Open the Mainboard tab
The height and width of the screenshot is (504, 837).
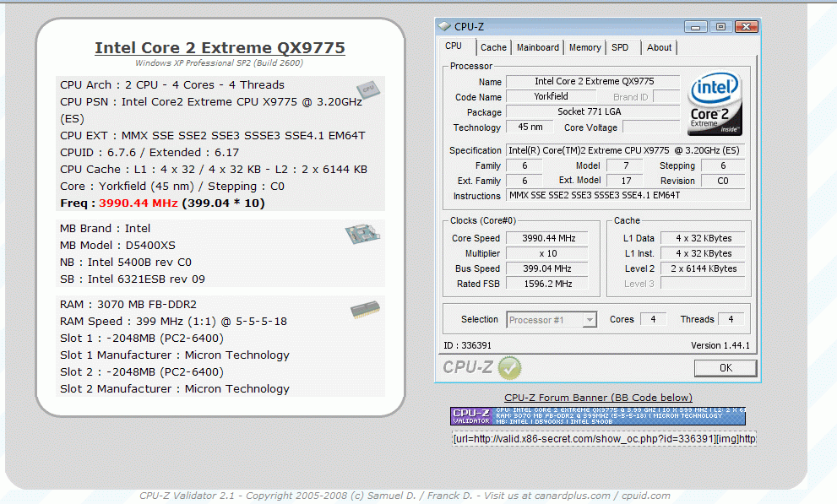(x=537, y=47)
